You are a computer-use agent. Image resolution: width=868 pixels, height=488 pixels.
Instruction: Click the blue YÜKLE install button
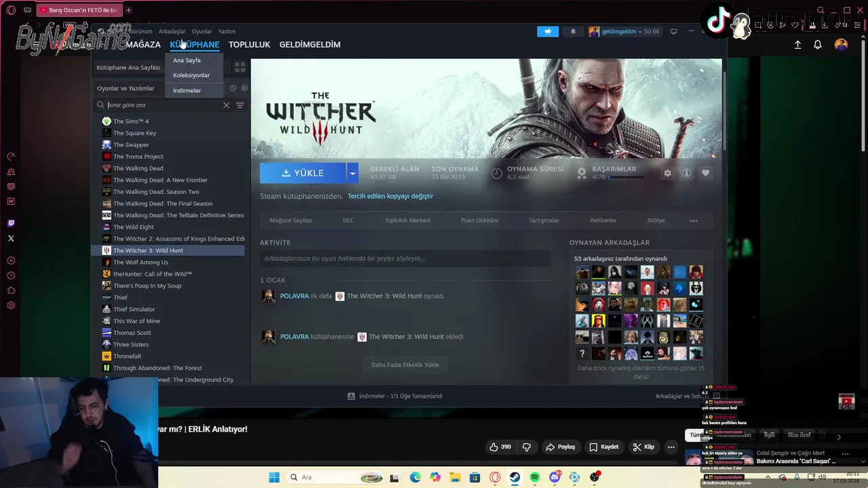302,173
